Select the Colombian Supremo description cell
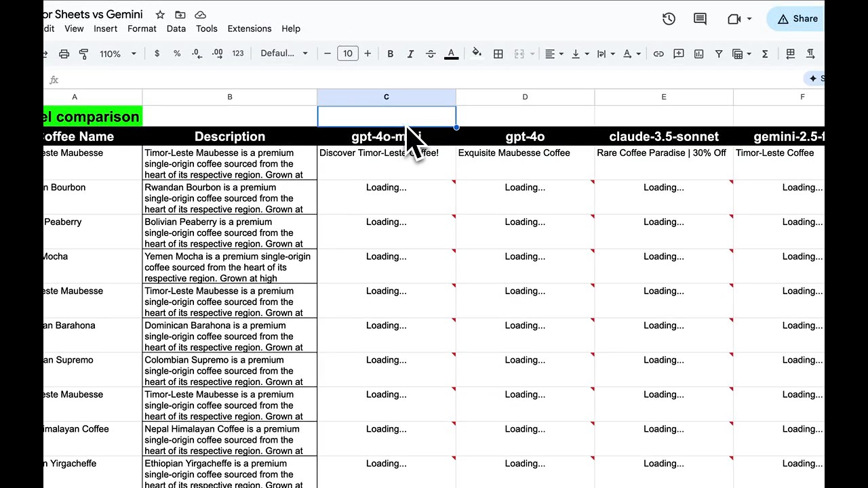Image resolution: width=868 pixels, height=488 pixels. 229,370
